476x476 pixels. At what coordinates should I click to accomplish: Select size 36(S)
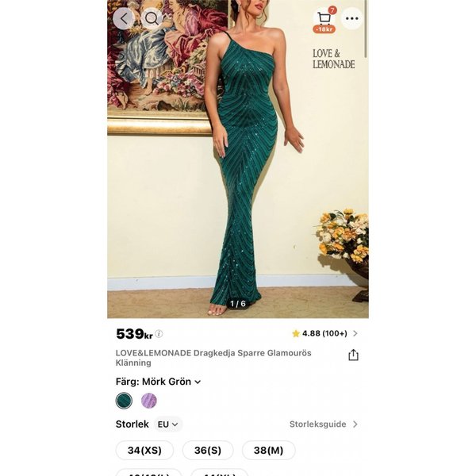pyautogui.click(x=208, y=450)
